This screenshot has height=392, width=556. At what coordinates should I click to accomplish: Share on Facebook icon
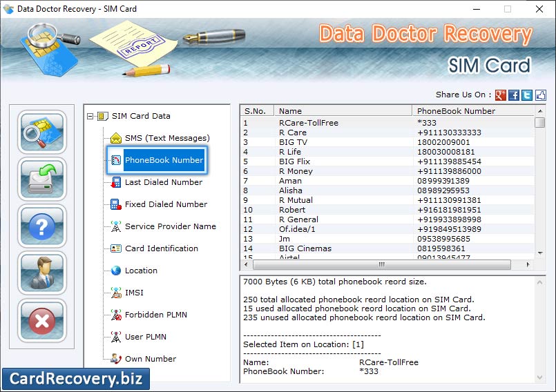click(513, 95)
